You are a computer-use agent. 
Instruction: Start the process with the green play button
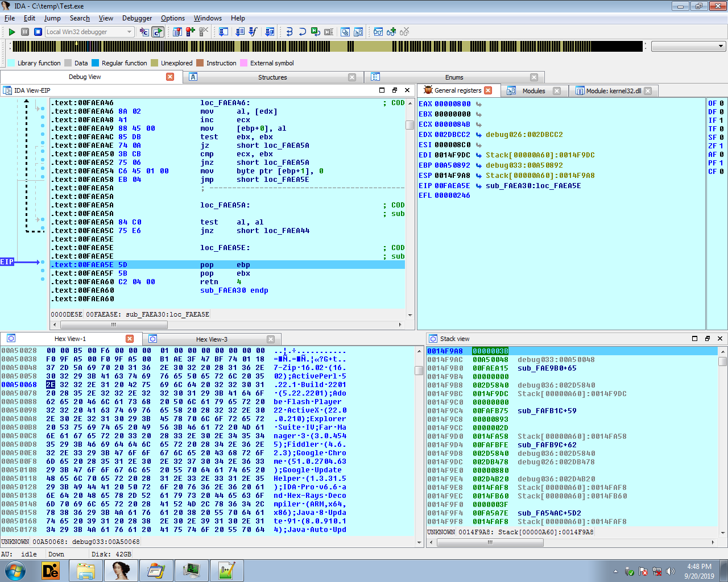tap(11, 32)
